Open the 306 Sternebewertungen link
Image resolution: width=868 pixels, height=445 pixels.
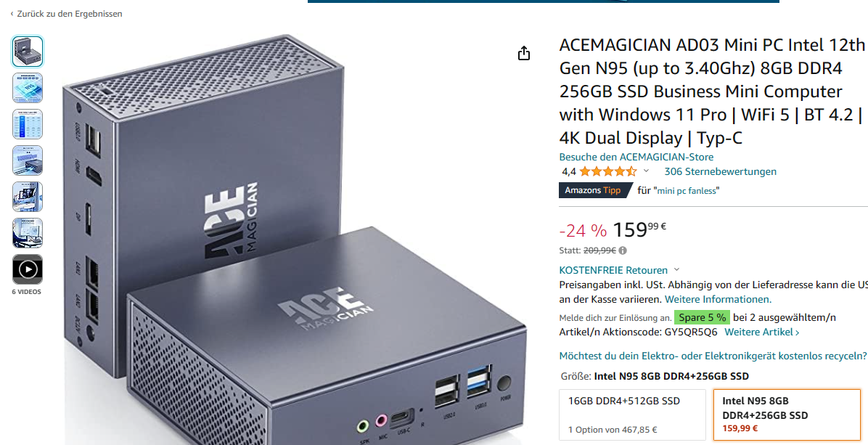pyautogui.click(x=720, y=171)
